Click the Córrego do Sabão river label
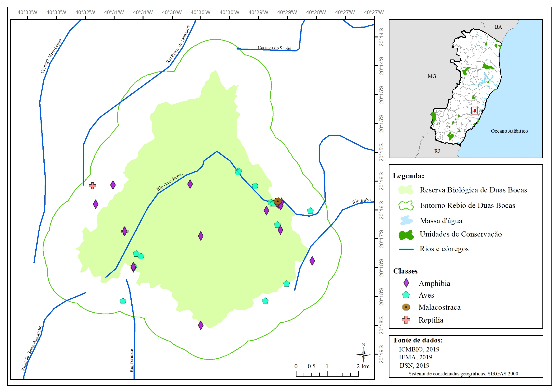Viewport: 555px width, 392px height. tap(274, 48)
